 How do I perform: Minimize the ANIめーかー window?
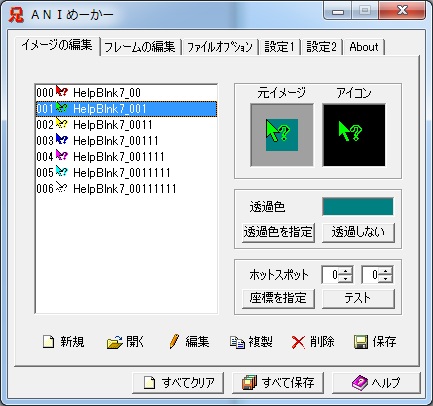coord(338,11)
